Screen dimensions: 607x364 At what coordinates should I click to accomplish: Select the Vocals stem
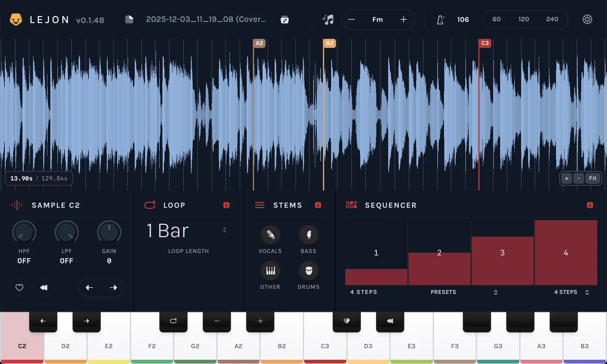pyautogui.click(x=270, y=234)
